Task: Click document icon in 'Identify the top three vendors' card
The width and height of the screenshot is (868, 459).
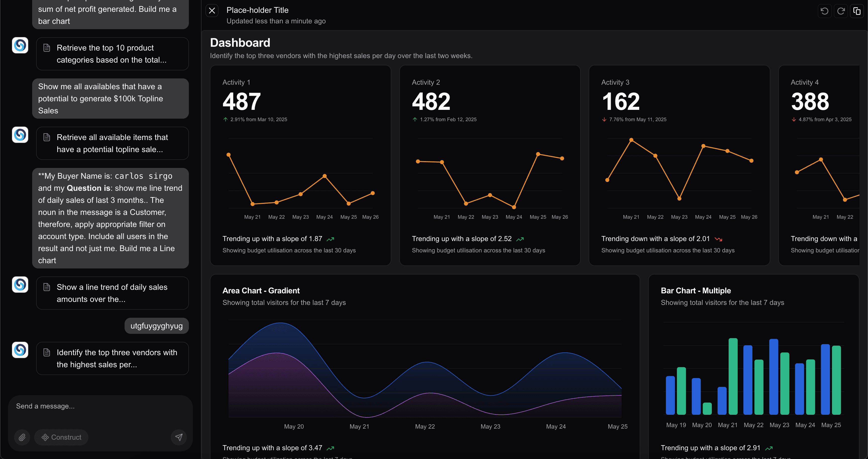Action: [x=47, y=352]
